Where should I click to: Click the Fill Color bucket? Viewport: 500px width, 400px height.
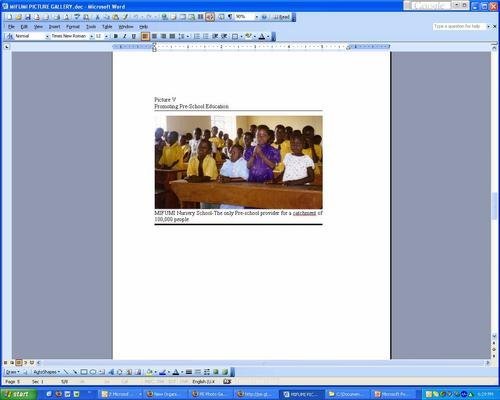[149, 372]
